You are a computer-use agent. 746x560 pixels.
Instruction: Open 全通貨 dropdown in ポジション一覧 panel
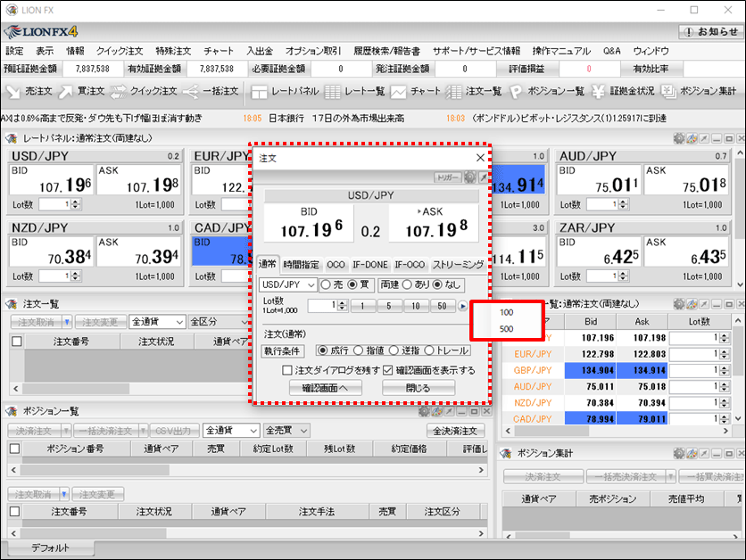pyautogui.click(x=231, y=430)
